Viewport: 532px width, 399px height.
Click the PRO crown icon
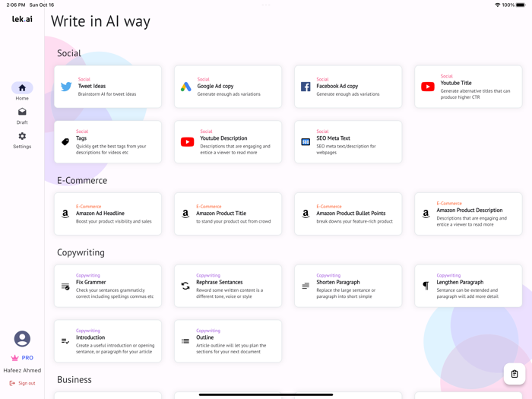coord(15,358)
